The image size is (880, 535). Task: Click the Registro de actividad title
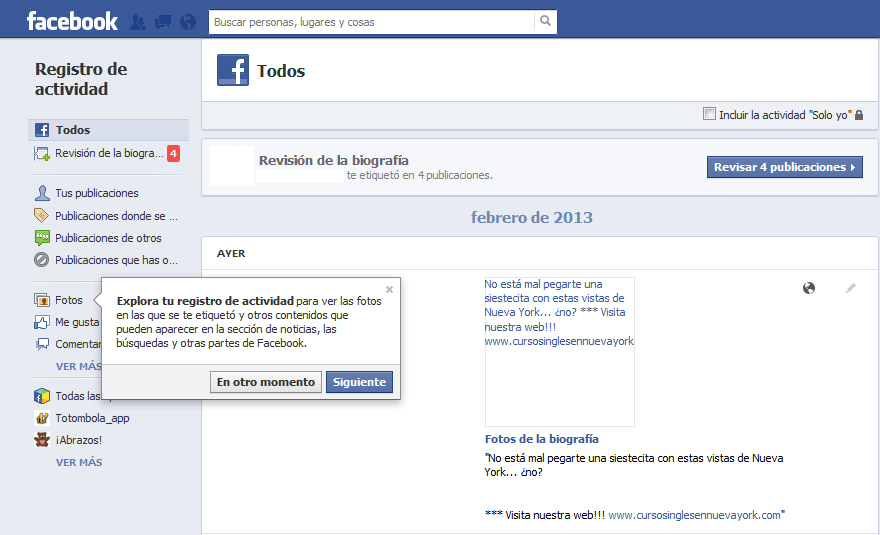click(81, 79)
